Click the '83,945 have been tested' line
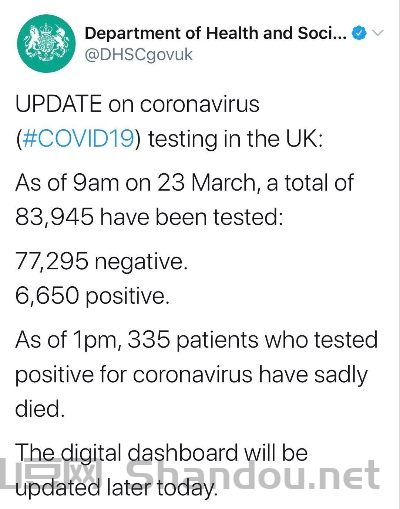Viewport: 400px width, 509px height. point(149,217)
